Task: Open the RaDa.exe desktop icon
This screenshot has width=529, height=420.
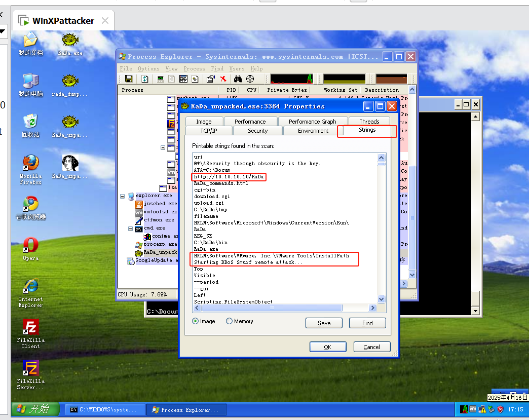Action: coord(70,44)
